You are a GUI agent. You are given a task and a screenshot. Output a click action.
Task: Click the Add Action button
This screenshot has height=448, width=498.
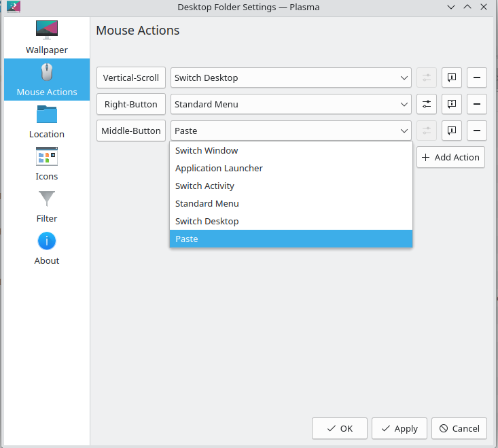point(450,157)
